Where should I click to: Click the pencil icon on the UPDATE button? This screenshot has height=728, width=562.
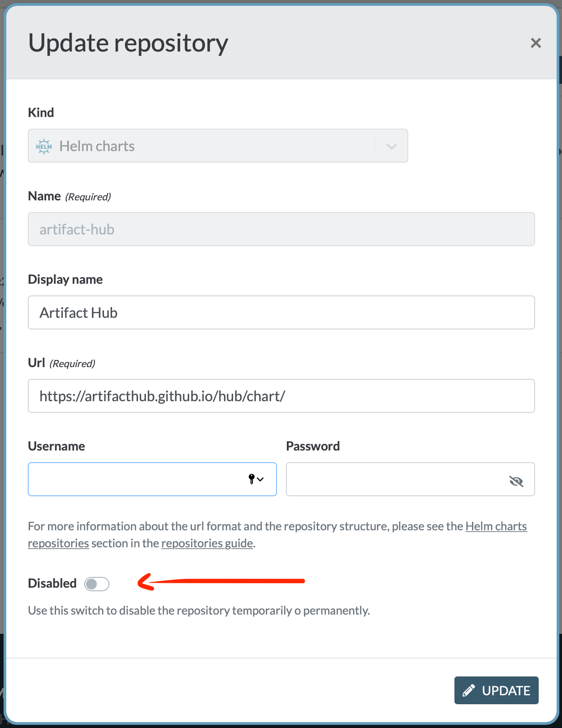pyautogui.click(x=469, y=690)
